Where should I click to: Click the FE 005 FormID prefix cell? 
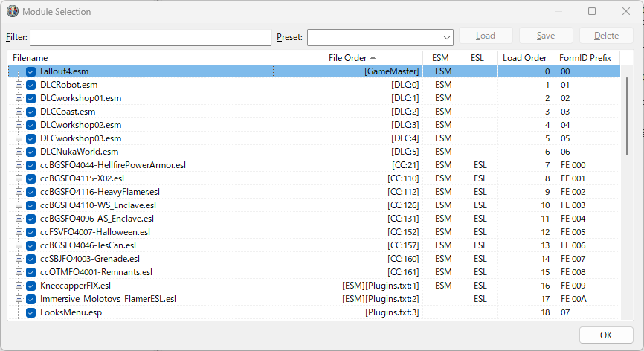pos(573,232)
